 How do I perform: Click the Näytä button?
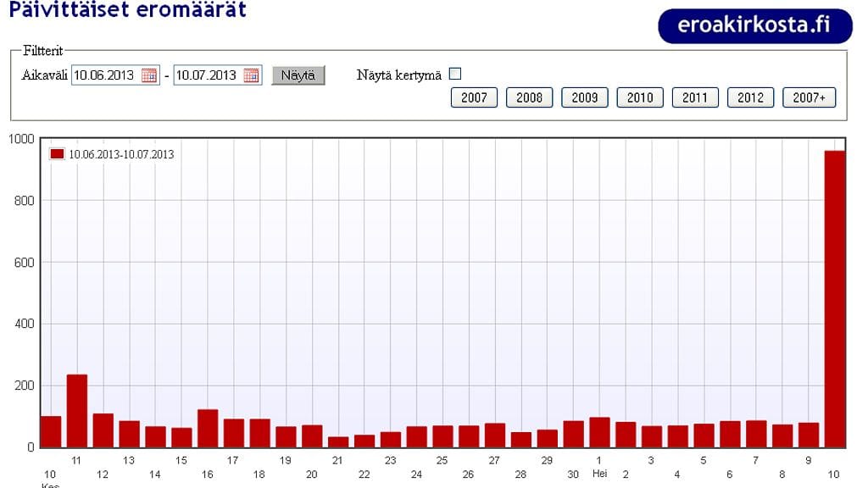(298, 75)
